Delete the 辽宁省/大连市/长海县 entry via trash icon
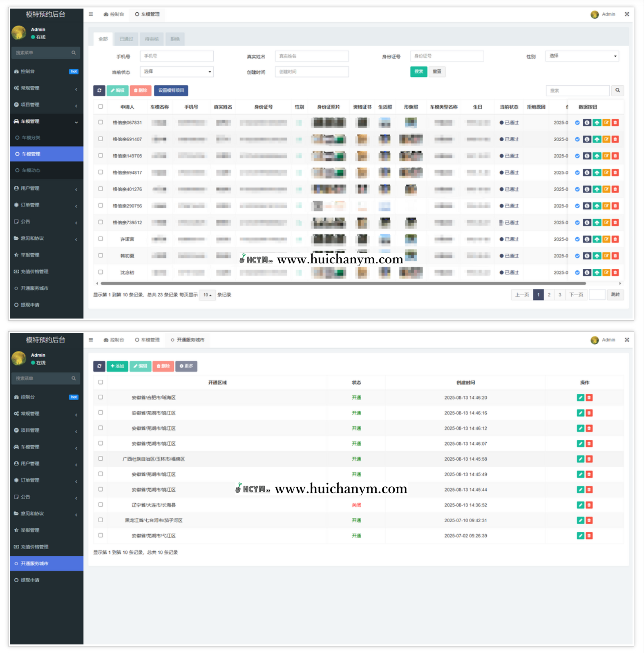The image size is (644, 653). [x=589, y=505]
